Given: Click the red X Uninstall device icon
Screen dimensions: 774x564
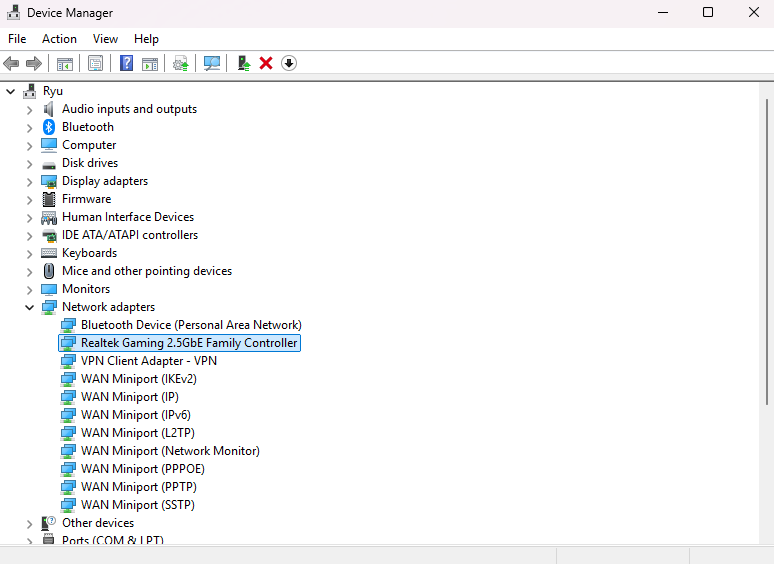Looking at the screenshot, I should pyautogui.click(x=266, y=63).
